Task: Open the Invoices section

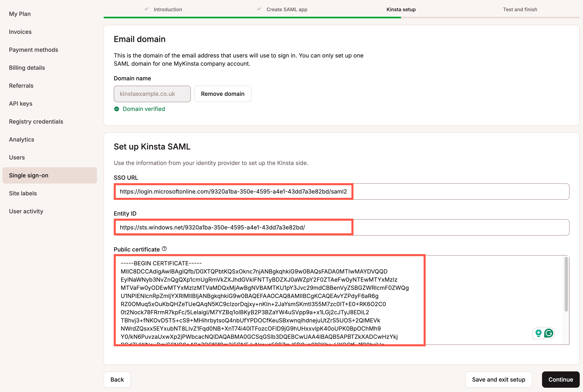Action: coord(20,32)
